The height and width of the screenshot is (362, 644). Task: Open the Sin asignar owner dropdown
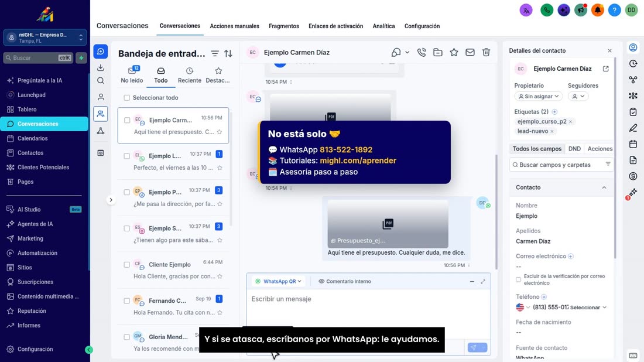tap(539, 96)
